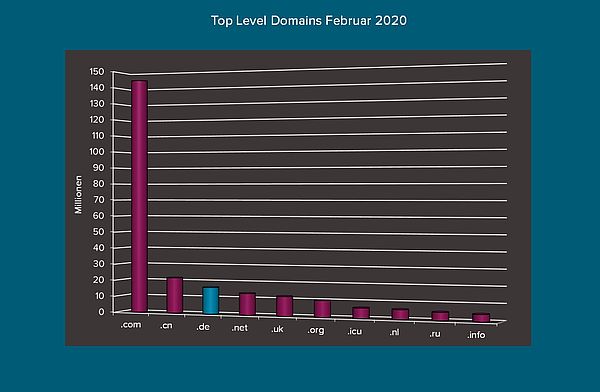Click the .nl axis label
Viewport: 600px width, 392px height.
tap(395, 332)
